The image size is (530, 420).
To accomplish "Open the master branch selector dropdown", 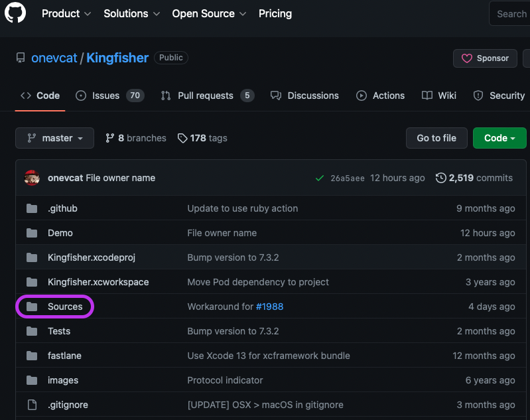I will (55, 138).
